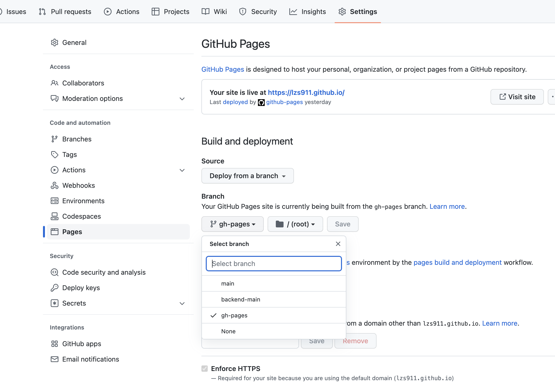Click the Projects table icon

(155, 12)
